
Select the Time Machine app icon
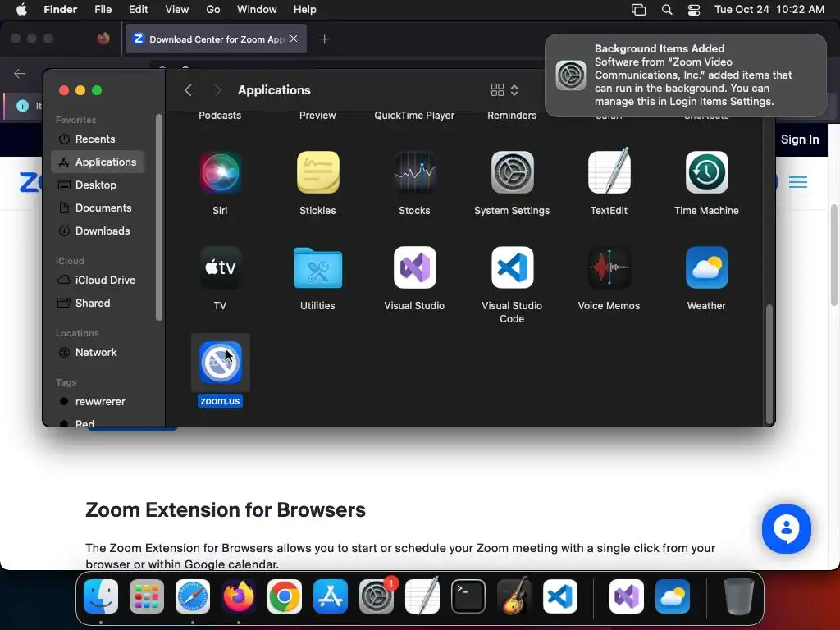point(706,172)
